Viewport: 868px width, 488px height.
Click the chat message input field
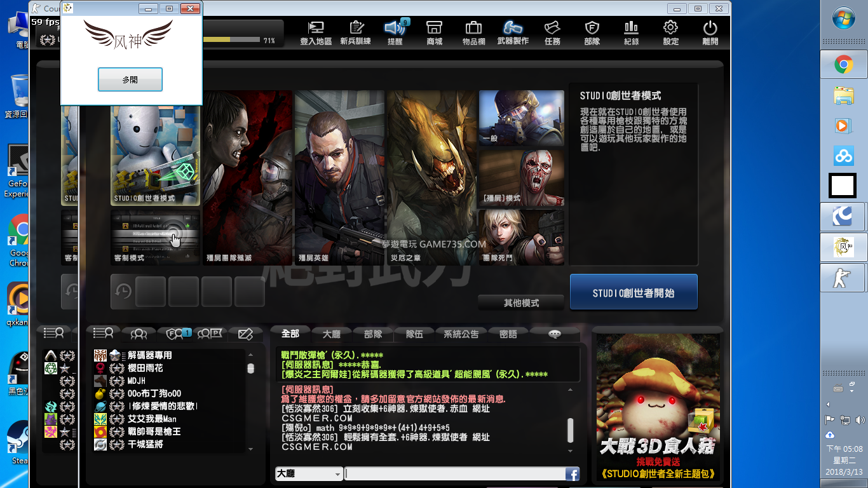click(454, 474)
